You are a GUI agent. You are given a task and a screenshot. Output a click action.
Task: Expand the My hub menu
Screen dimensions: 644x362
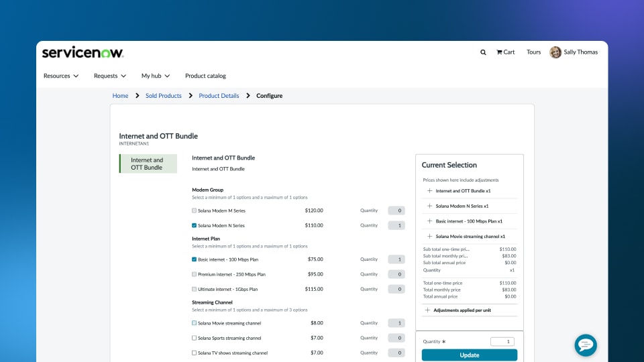tap(155, 76)
